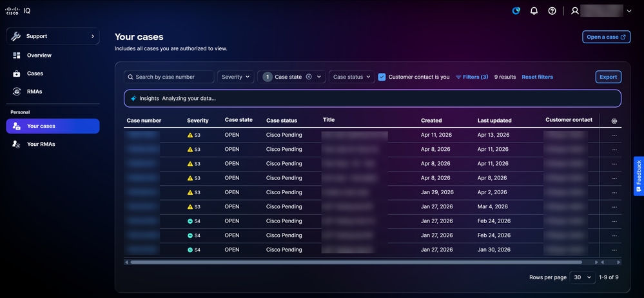Click the Insights sparkle icon
The image size is (644, 298).
[x=133, y=99]
